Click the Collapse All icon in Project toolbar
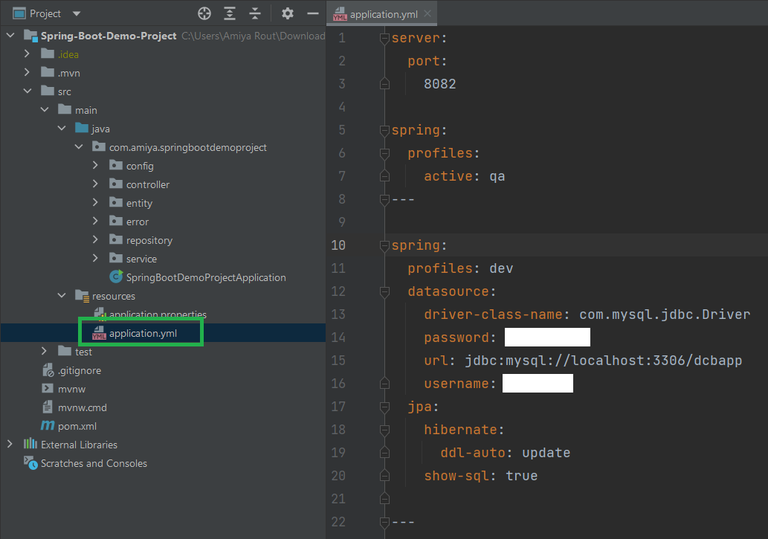The height and width of the screenshot is (539, 768). [255, 14]
